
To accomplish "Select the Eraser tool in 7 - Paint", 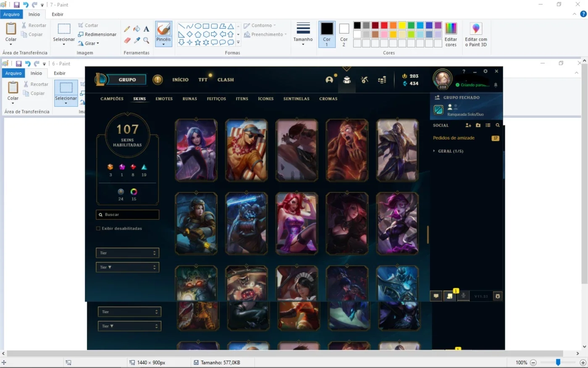I will [127, 40].
